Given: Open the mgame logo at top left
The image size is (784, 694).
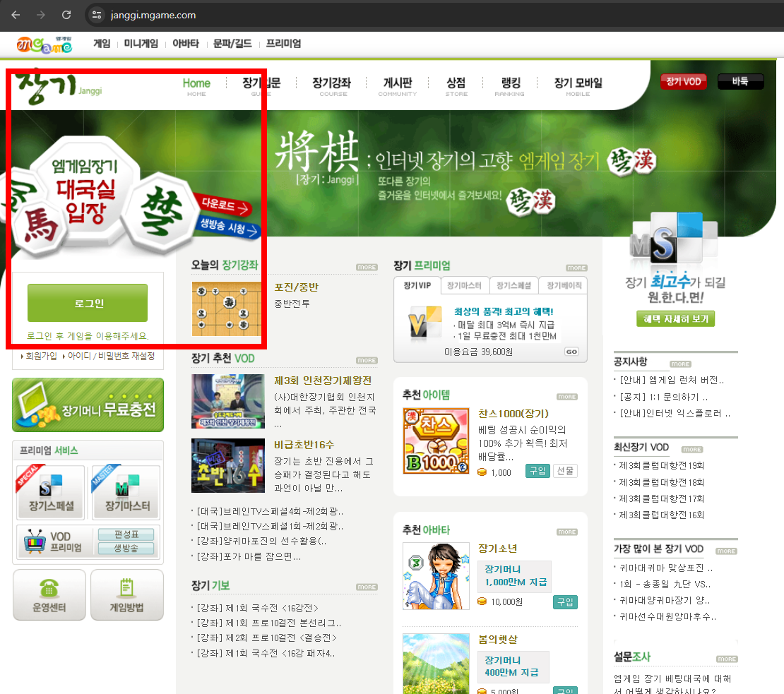Looking at the screenshot, I should (x=44, y=44).
